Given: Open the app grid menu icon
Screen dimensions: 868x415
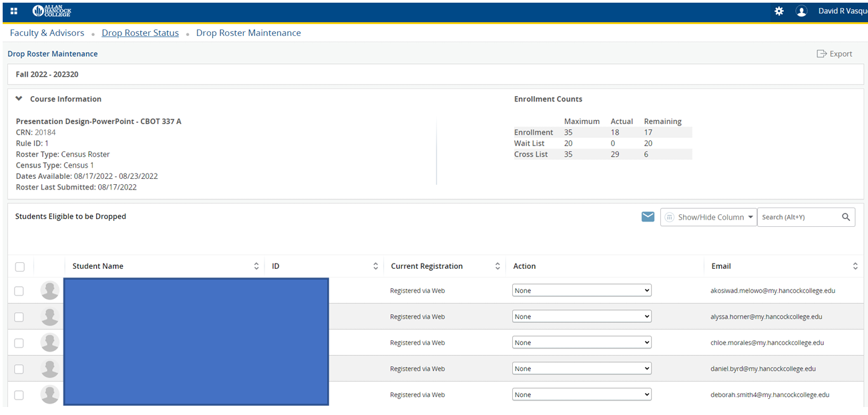Looking at the screenshot, I should click(x=14, y=11).
